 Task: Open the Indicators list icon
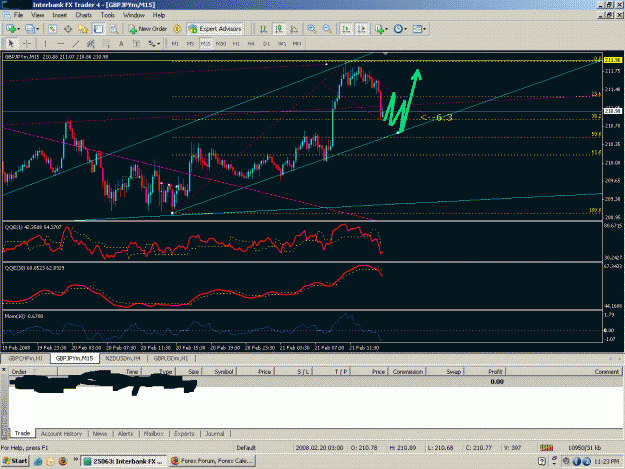[x=379, y=29]
